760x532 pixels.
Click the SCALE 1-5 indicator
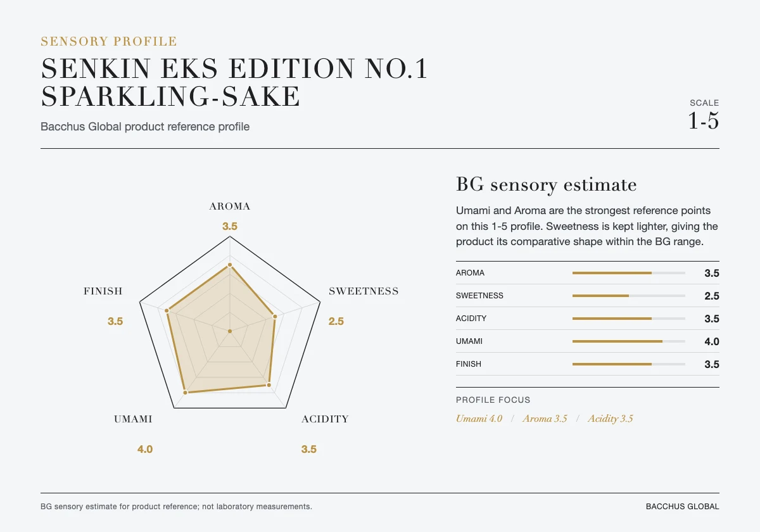[x=704, y=115]
